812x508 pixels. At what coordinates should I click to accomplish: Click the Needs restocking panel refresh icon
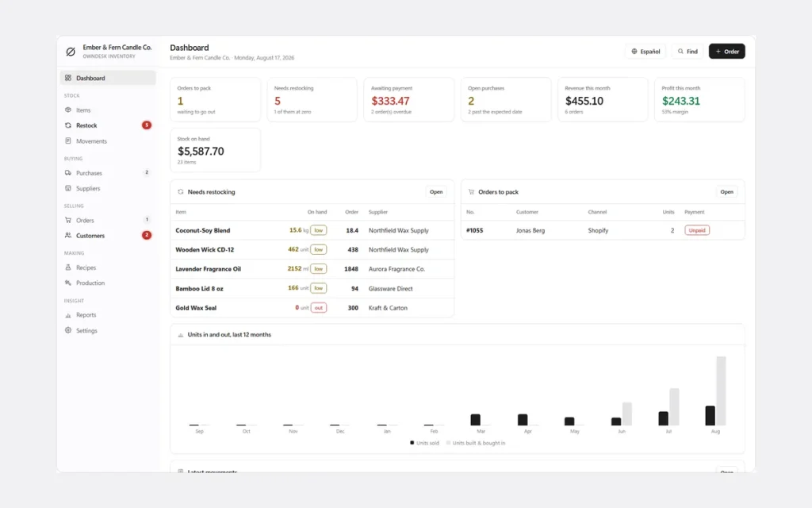coord(180,192)
